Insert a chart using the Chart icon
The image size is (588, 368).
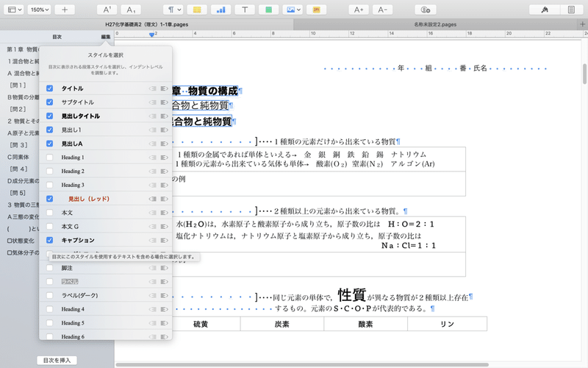pyautogui.click(x=221, y=10)
